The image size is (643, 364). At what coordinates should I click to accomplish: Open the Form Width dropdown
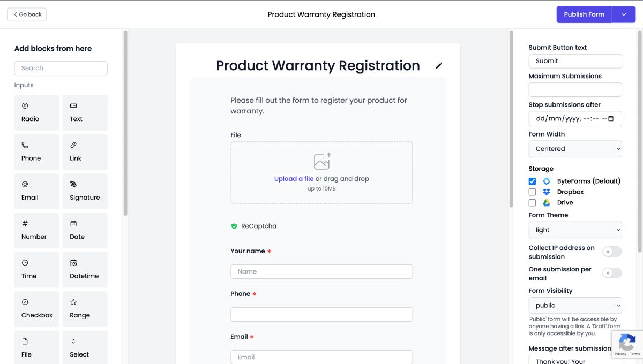coord(575,149)
